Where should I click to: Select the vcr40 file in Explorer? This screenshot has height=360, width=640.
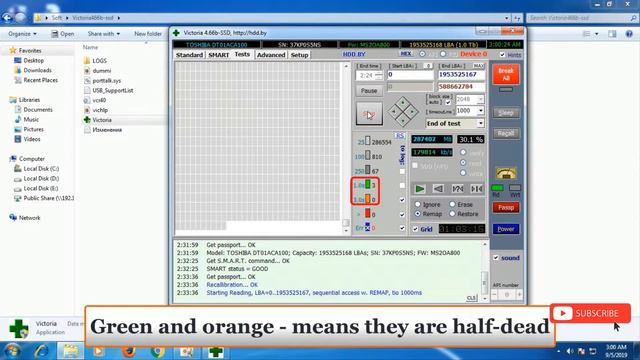click(99, 100)
